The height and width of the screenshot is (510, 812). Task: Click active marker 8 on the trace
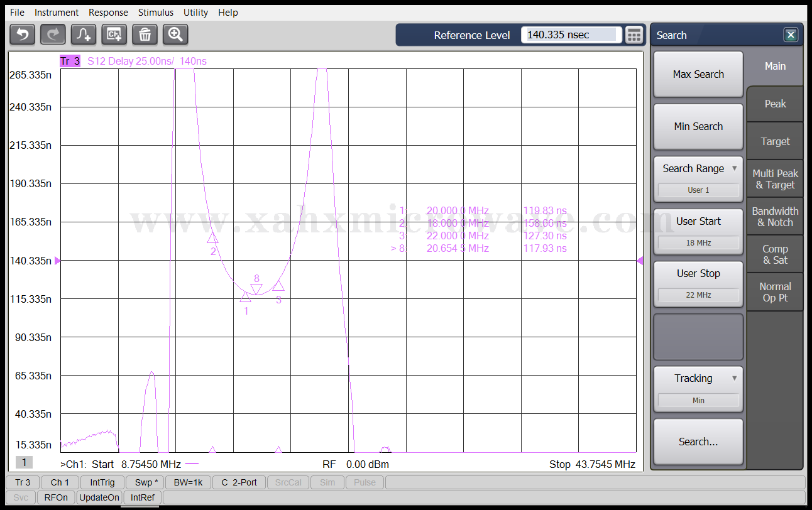256,289
